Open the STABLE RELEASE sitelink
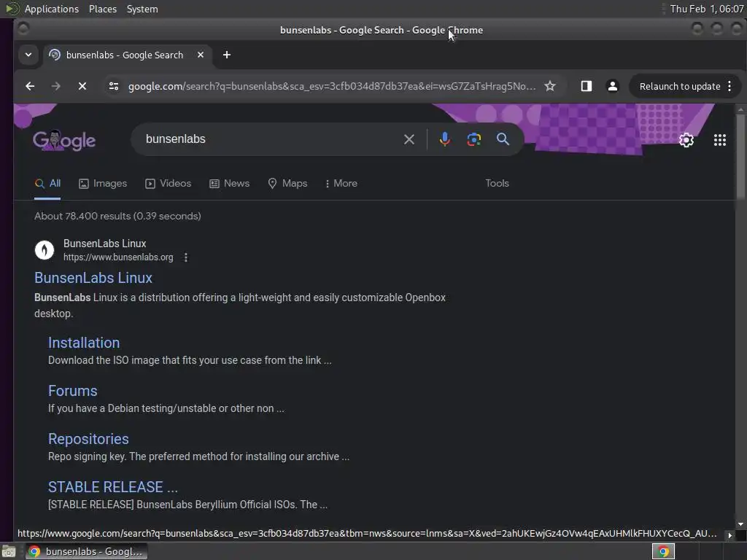 (x=113, y=486)
